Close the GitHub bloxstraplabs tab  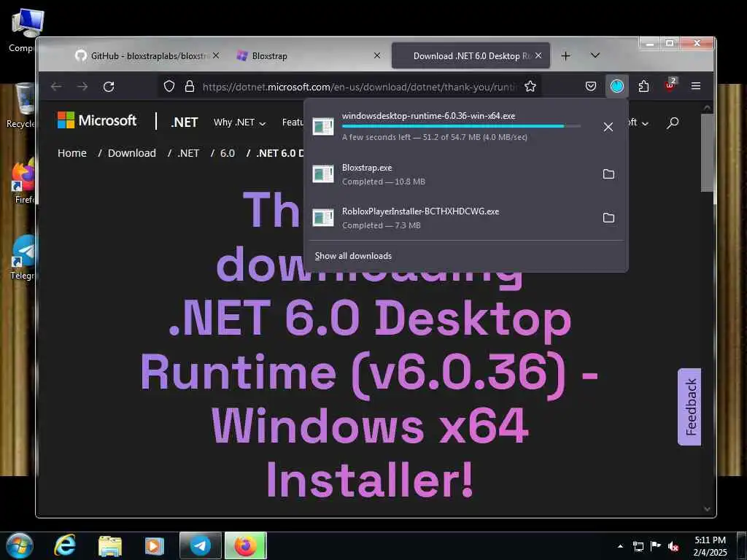point(216,55)
